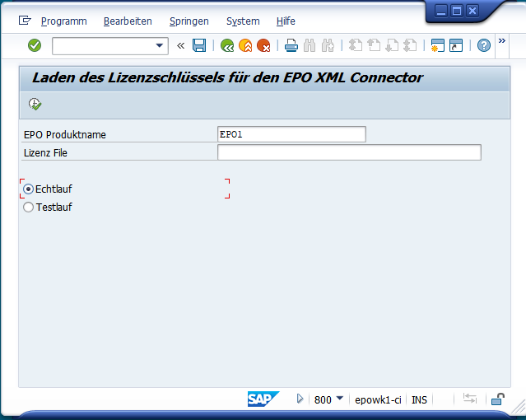This screenshot has height=420, width=526.
Task: Click the window menu icon left of Programm
Action: click(x=25, y=21)
